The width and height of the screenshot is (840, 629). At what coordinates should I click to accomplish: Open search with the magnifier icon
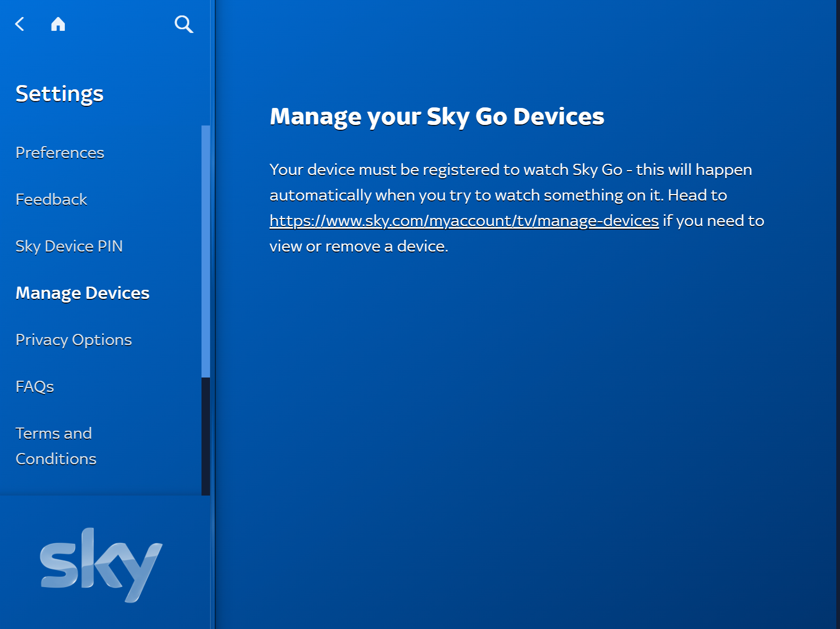(x=183, y=24)
